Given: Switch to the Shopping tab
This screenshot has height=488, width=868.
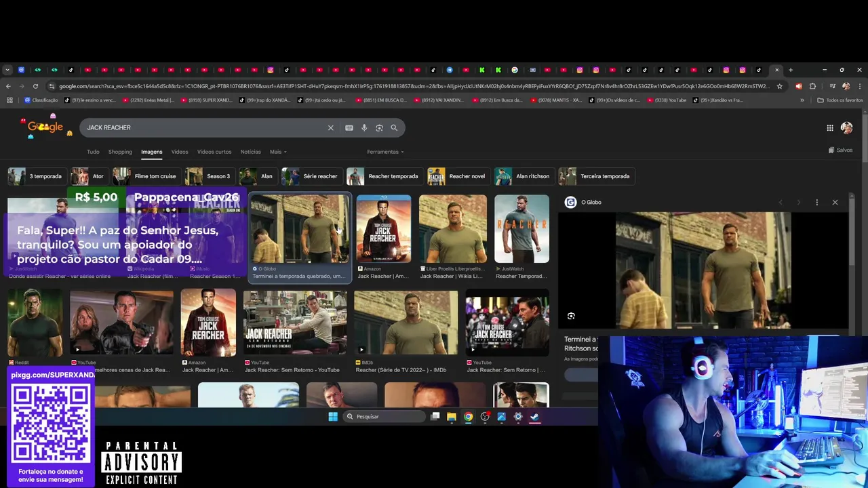Looking at the screenshot, I should (x=120, y=152).
